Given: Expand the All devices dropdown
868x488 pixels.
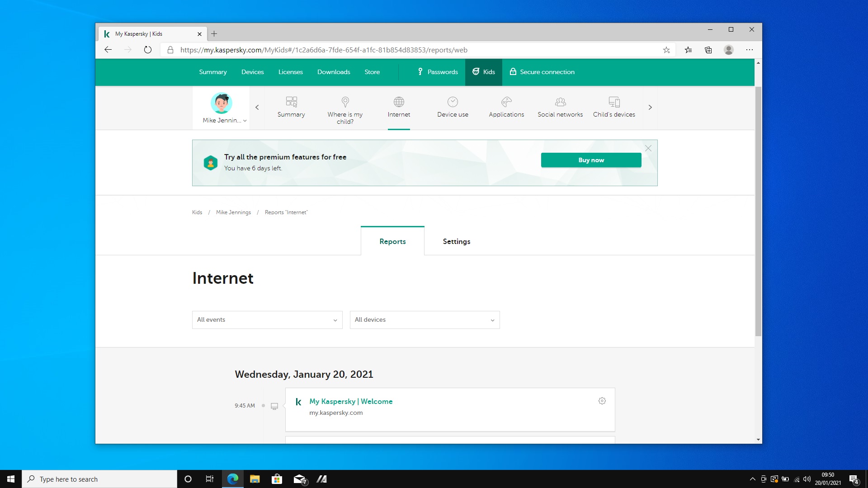Looking at the screenshot, I should coord(425,320).
